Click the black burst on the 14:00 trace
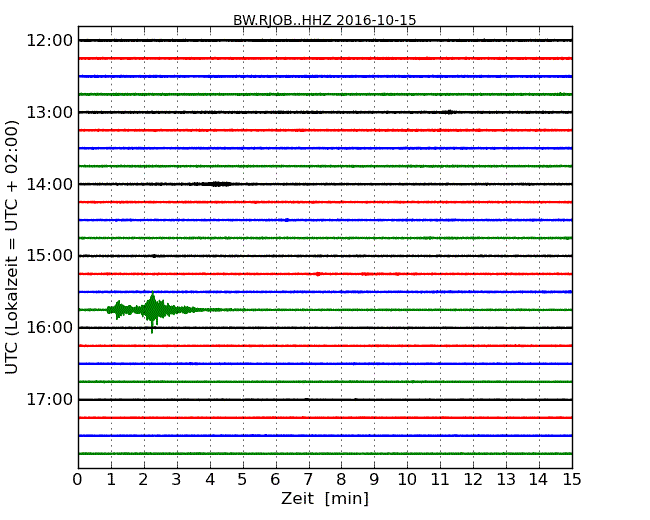This screenshot has width=650, height=520. tap(216, 184)
